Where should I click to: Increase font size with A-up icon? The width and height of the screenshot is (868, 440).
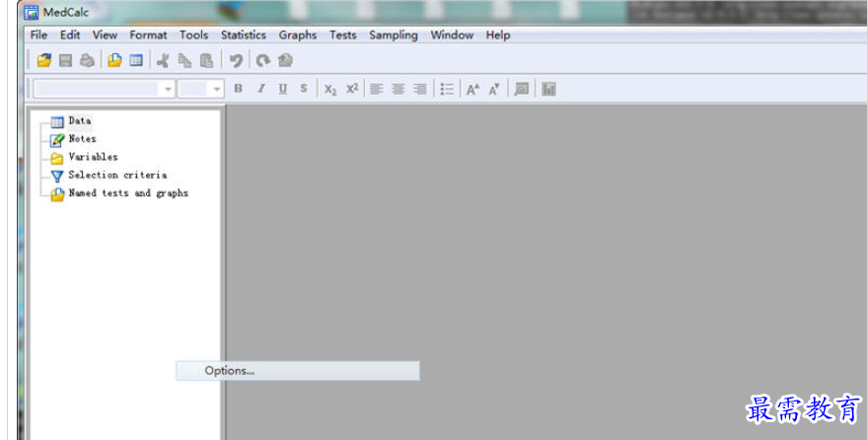[x=472, y=89]
